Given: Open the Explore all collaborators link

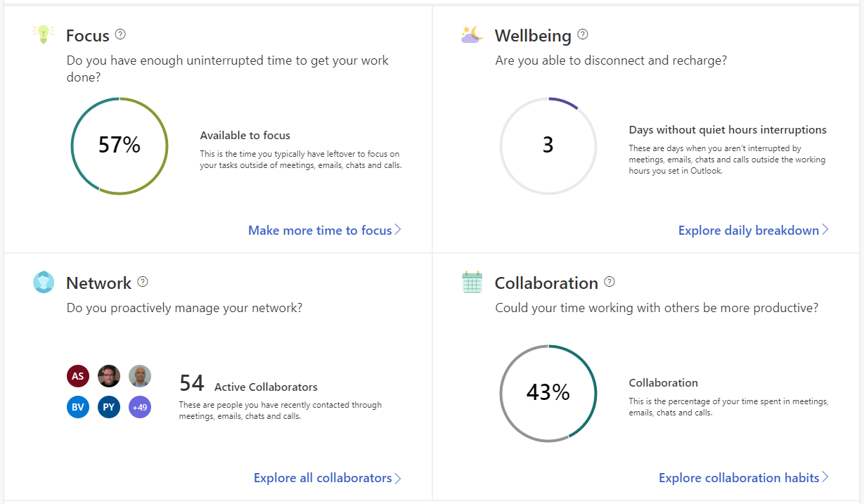Looking at the screenshot, I should coord(323,478).
